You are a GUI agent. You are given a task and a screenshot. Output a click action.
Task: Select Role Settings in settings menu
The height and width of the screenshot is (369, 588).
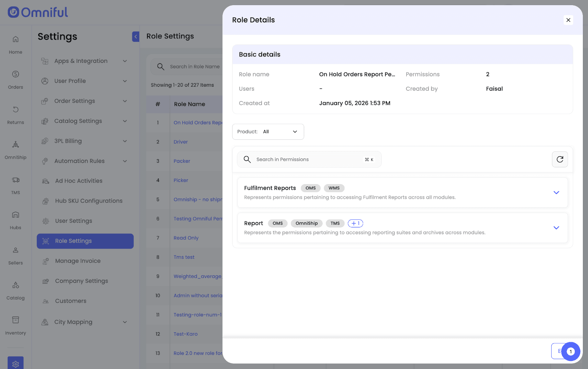(85, 241)
